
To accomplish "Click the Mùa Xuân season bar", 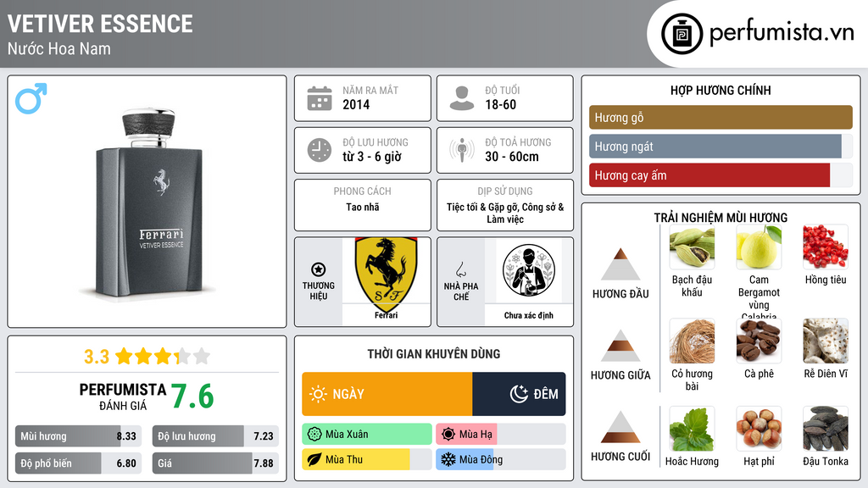I will [367, 435].
